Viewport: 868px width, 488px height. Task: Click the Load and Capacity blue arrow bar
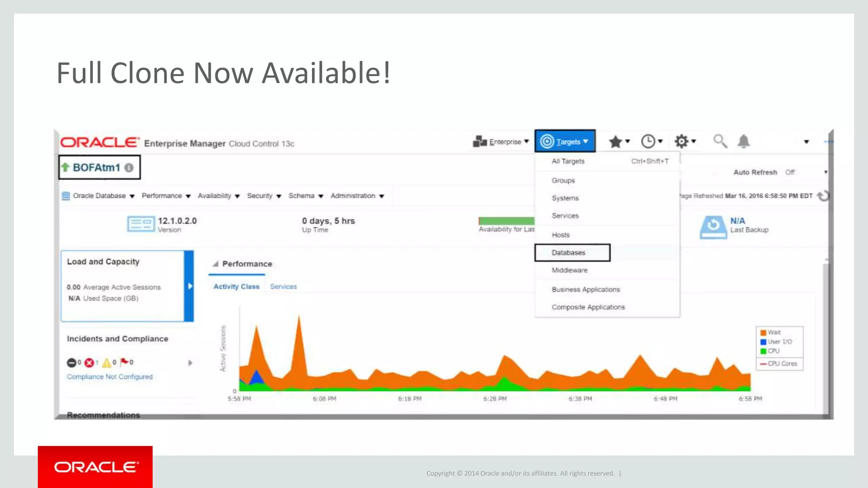pyautogui.click(x=189, y=286)
